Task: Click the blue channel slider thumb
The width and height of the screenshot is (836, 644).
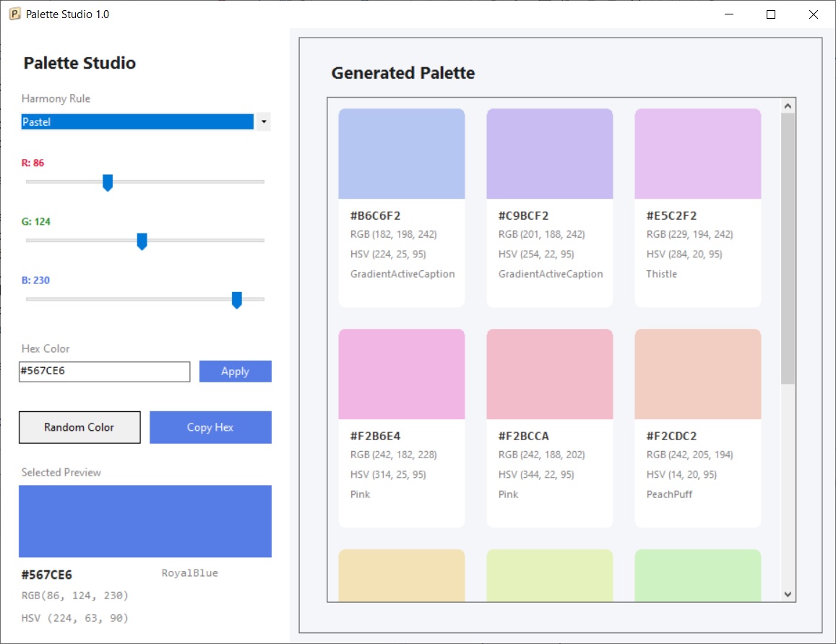Action: [237, 300]
